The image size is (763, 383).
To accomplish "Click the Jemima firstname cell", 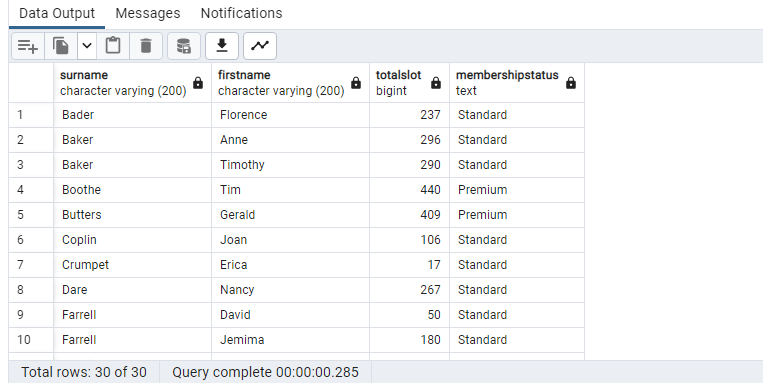I will [x=291, y=340].
